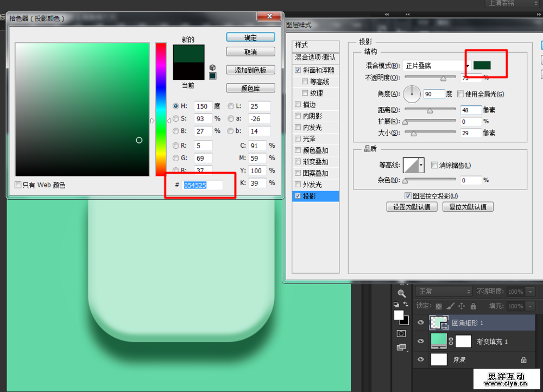The height and width of the screenshot is (392, 543).
Task: Open the 外发光 style row label
Action: 312,185
